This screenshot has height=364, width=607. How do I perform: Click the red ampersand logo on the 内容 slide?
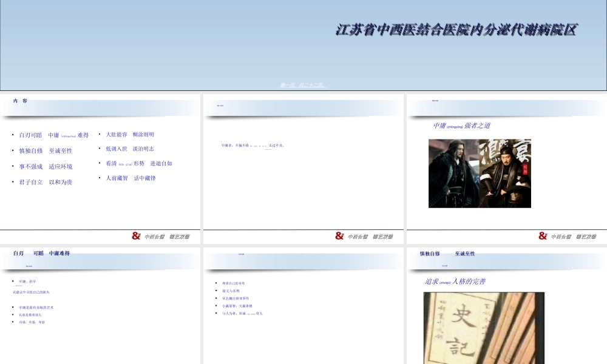(x=137, y=235)
